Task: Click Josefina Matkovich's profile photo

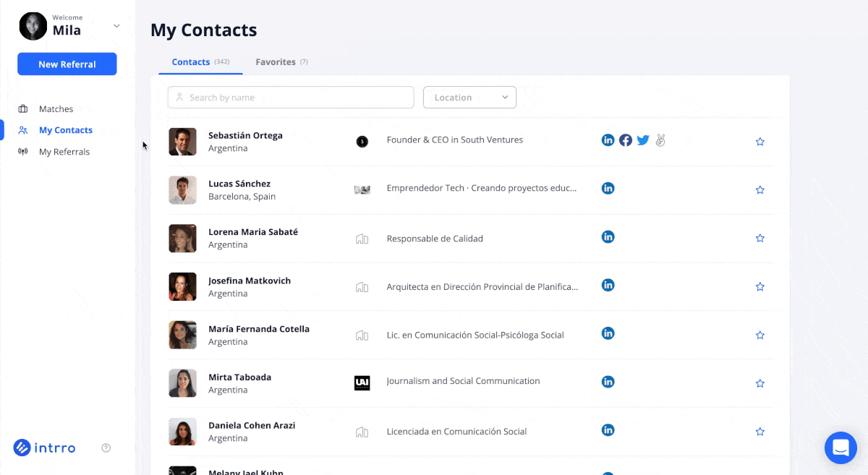Action: [x=182, y=286]
